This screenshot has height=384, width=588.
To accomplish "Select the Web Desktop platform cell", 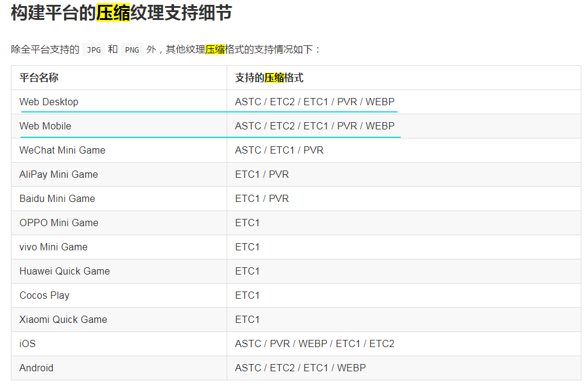I will click(x=49, y=102).
